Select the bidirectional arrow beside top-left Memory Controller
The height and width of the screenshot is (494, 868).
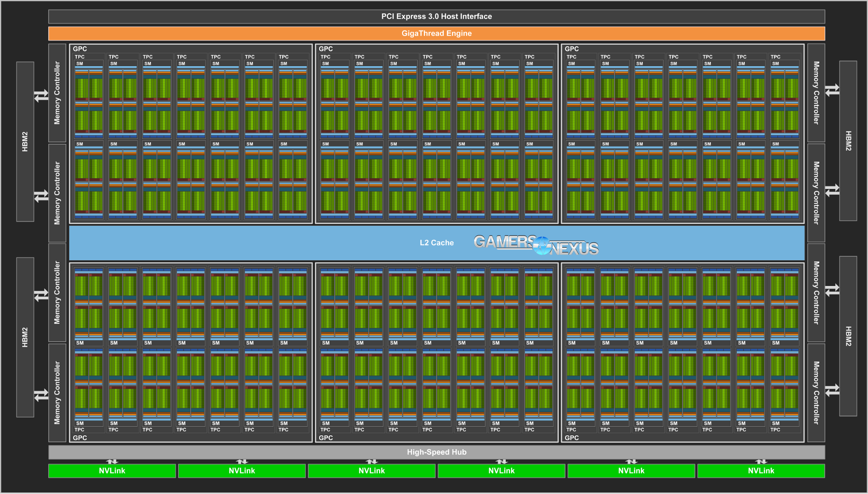coord(41,96)
